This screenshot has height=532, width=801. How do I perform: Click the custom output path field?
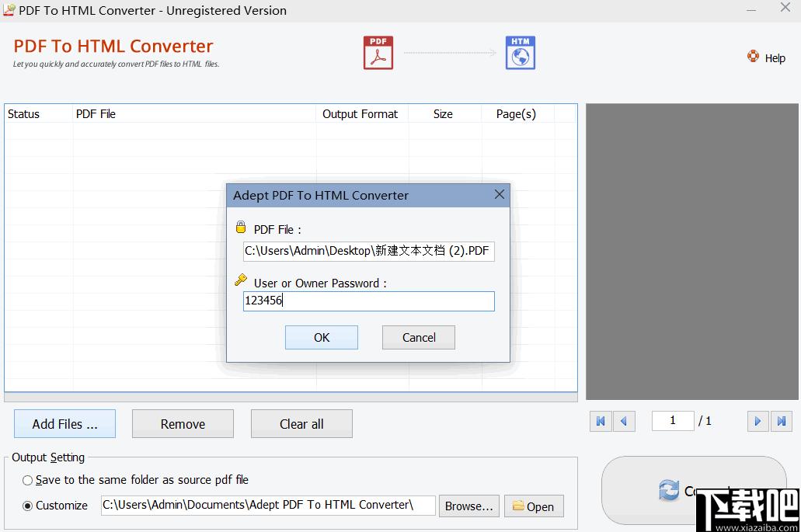click(268, 506)
